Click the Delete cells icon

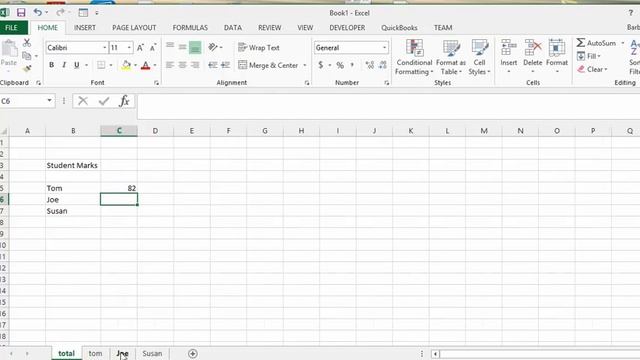[x=533, y=48]
